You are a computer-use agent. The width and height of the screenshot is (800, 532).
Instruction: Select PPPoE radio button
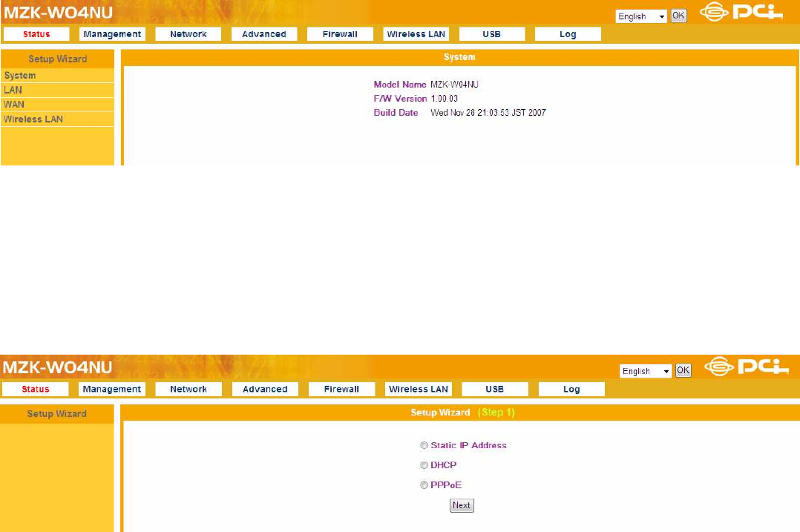click(424, 485)
